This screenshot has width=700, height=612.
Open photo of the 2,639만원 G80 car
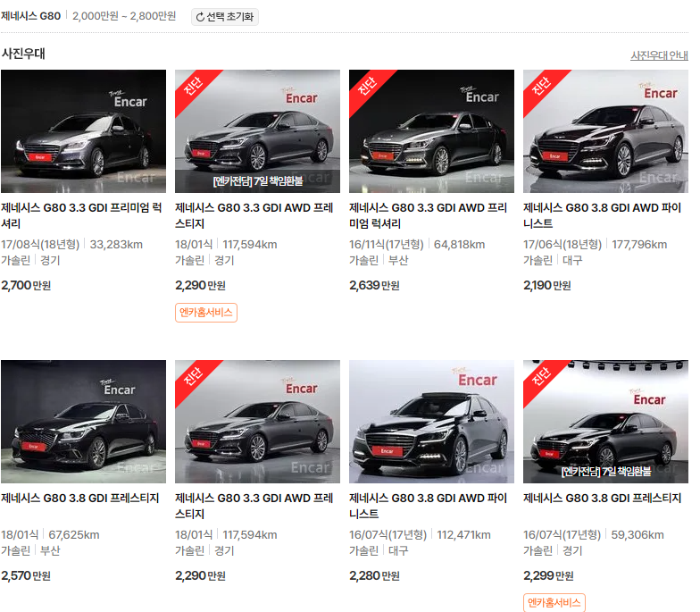tap(432, 131)
